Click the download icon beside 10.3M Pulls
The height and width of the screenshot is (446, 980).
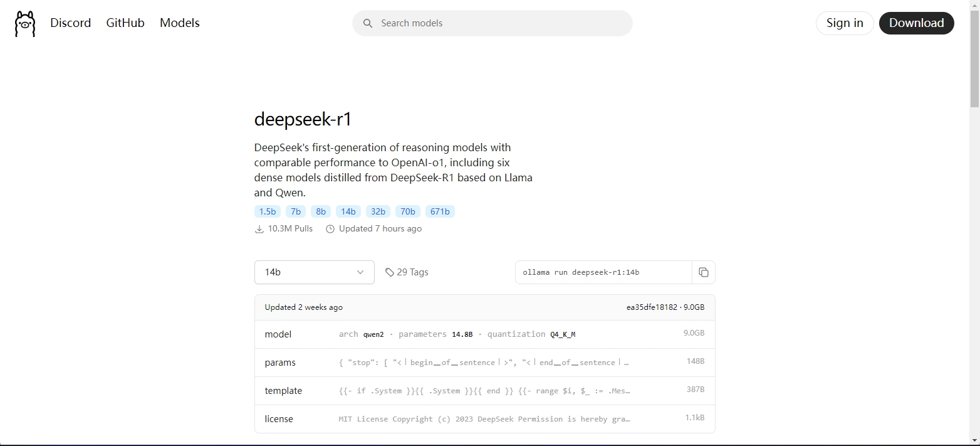(259, 229)
